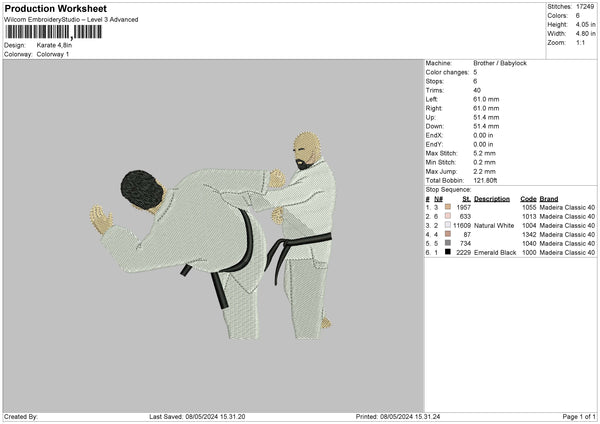
Task: Click the gray swatch for thread 1040
Action: (x=448, y=243)
